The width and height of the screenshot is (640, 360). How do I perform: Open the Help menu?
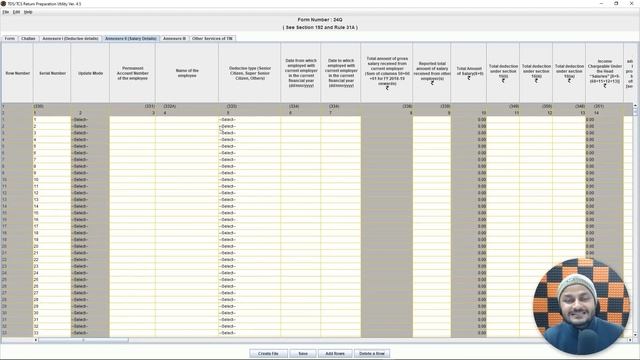[28, 12]
